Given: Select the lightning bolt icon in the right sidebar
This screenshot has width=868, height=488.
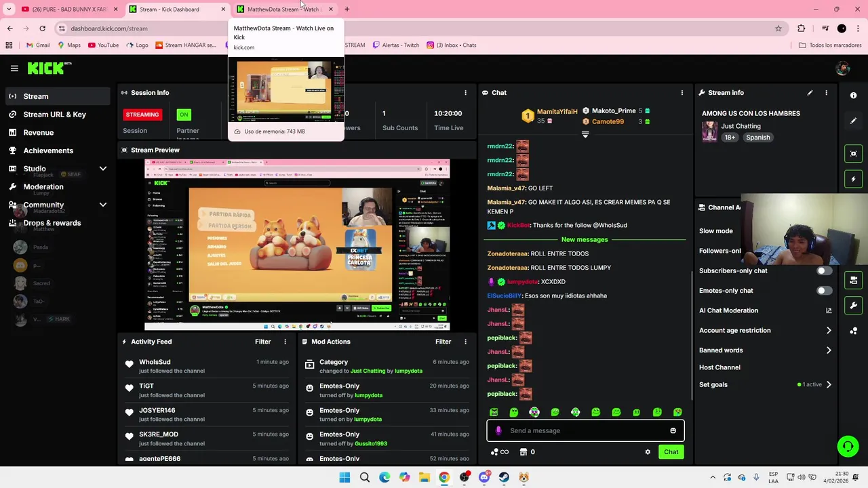Looking at the screenshot, I should [854, 179].
